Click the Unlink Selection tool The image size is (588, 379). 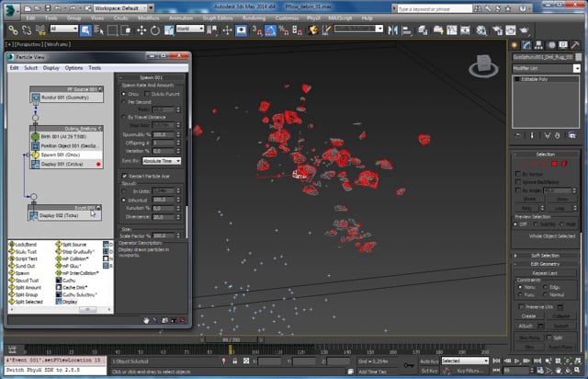(x=27, y=30)
